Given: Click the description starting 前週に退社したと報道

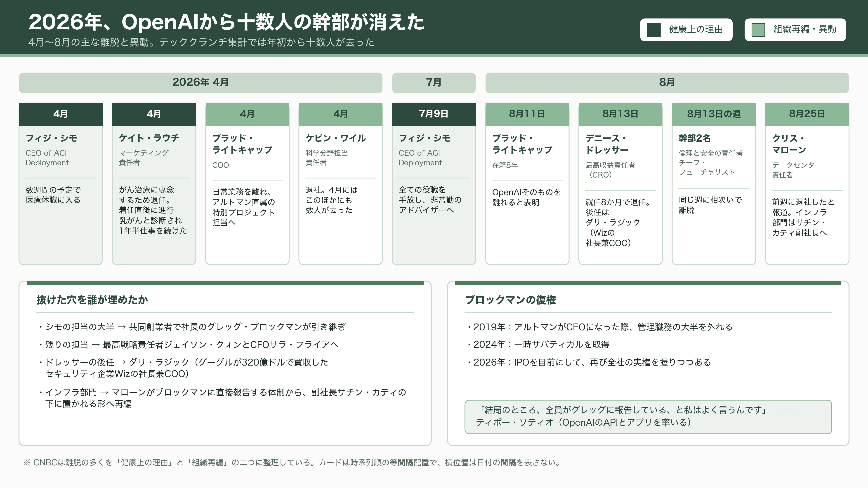Looking at the screenshot, I should click(803, 217).
